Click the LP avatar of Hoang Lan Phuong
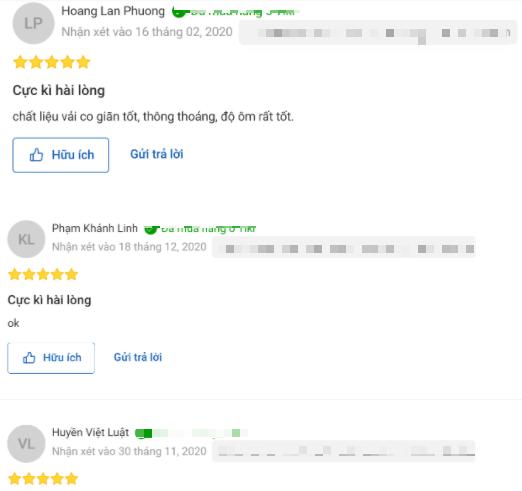The height and width of the screenshot is (491, 522). (x=33, y=23)
